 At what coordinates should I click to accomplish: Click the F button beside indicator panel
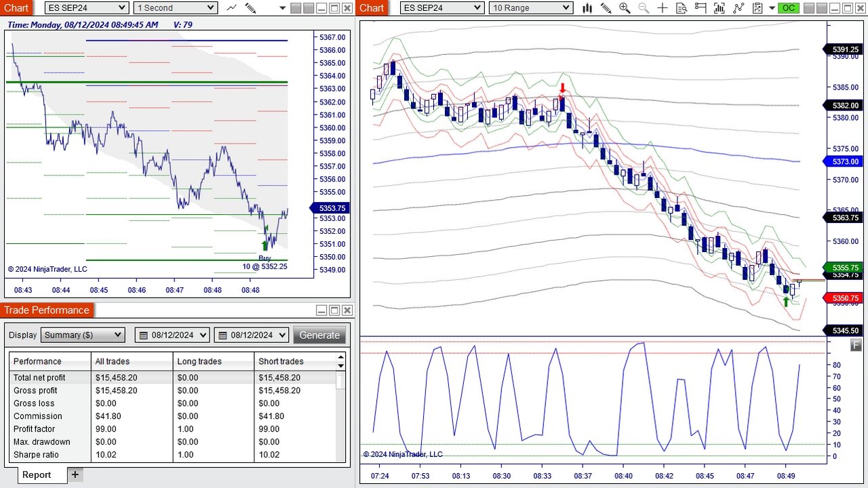point(856,345)
